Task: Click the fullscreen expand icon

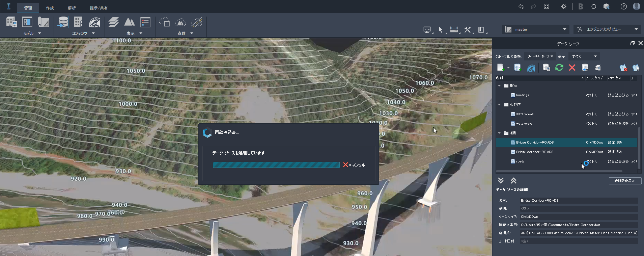Action: point(547,6)
